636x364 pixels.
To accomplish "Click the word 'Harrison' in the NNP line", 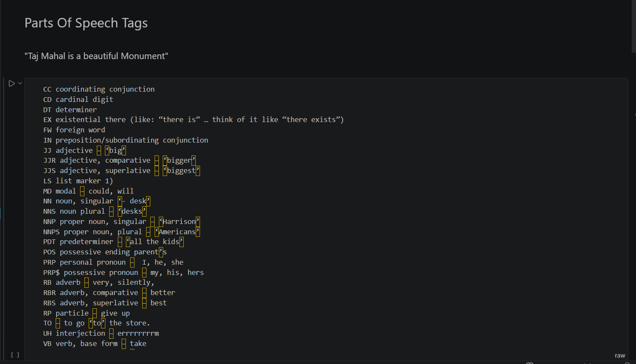I will [179, 221].
